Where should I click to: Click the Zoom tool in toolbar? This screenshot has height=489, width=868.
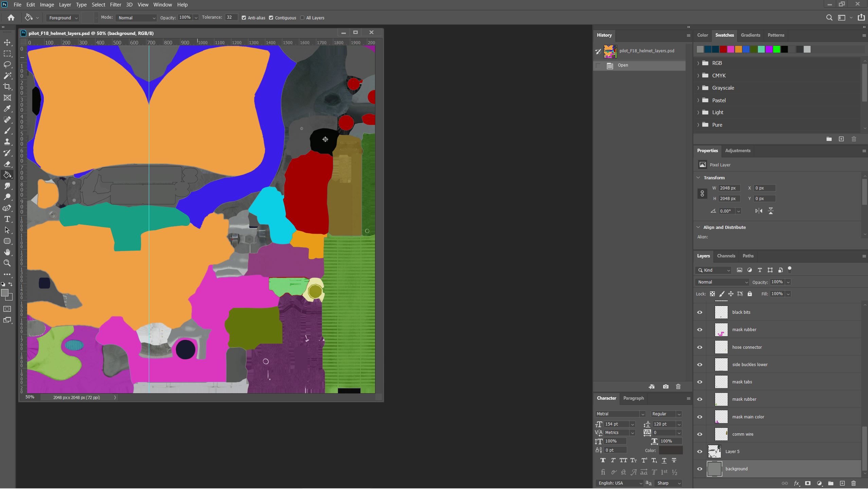coord(7,263)
